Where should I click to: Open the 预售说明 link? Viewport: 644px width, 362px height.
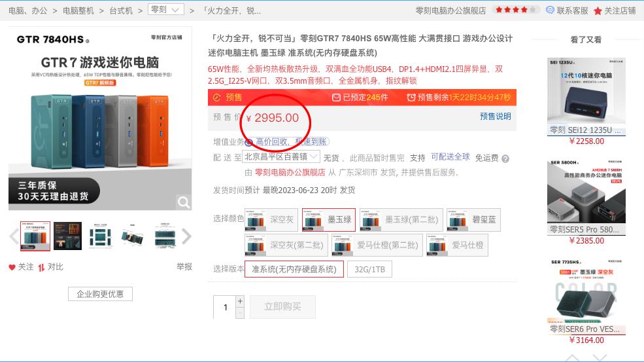click(496, 117)
